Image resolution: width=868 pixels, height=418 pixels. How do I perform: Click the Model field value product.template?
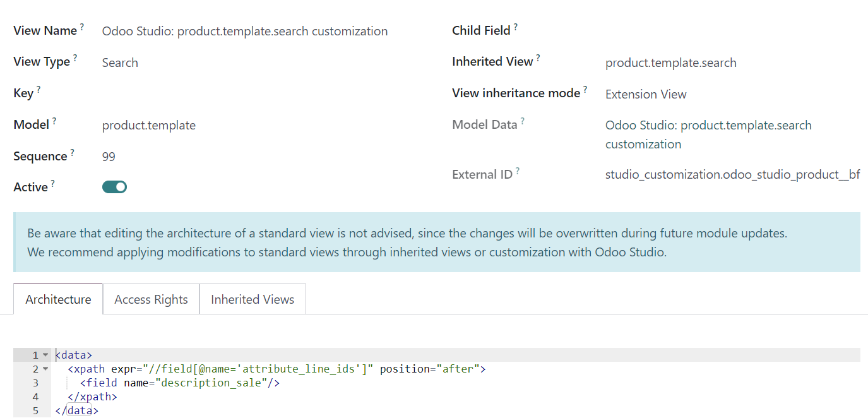[x=149, y=125]
